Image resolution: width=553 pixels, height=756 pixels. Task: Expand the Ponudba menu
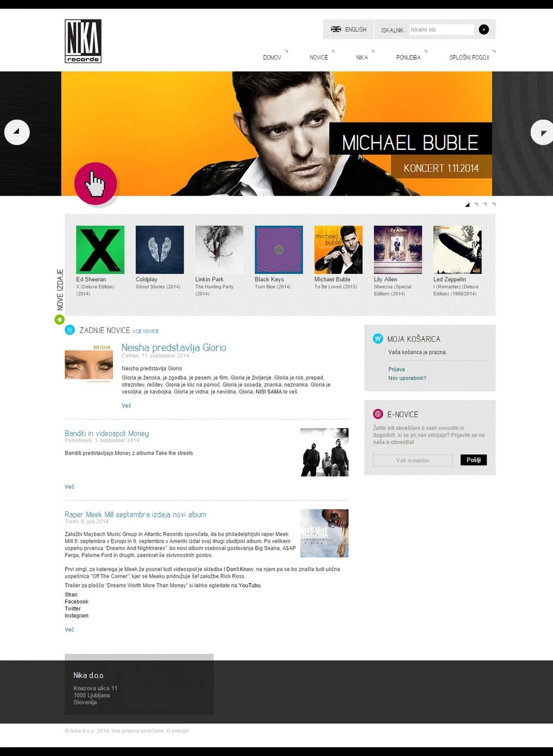408,58
